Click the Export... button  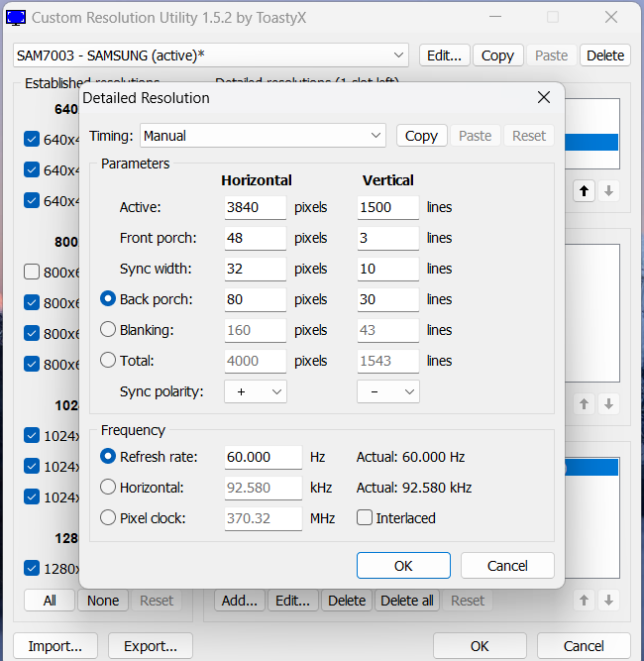click(150, 646)
